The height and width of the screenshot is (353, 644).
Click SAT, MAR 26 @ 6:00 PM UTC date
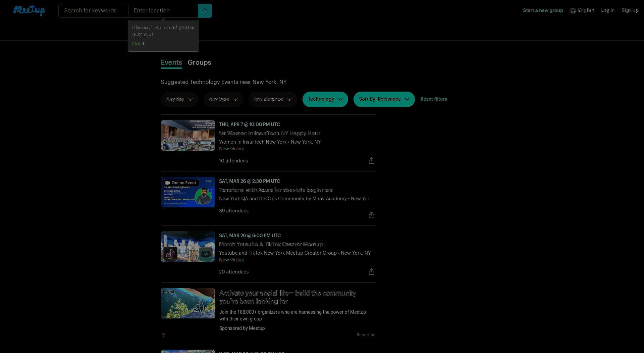coord(250,236)
